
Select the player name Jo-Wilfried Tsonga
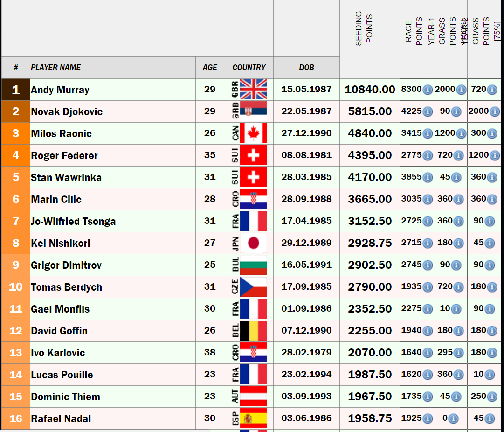[x=73, y=221]
